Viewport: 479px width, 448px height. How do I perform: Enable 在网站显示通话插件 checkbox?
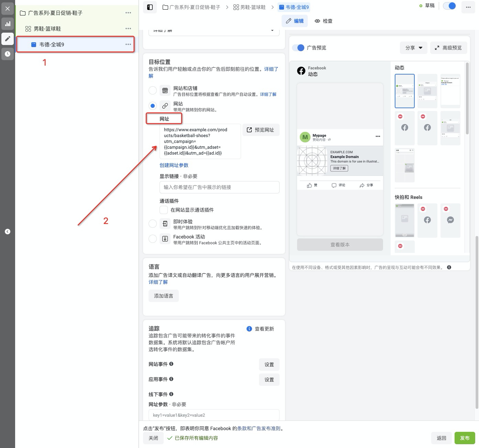click(x=164, y=210)
